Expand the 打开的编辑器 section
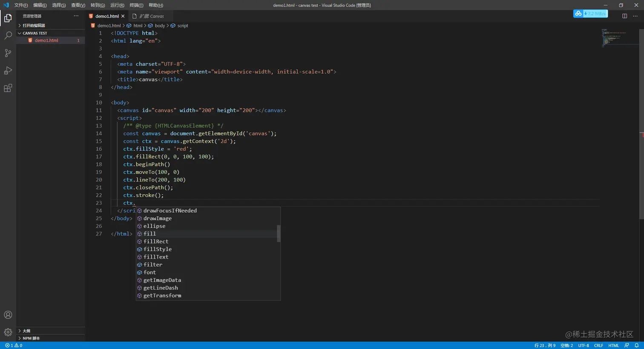The height and width of the screenshot is (349, 644). point(34,26)
